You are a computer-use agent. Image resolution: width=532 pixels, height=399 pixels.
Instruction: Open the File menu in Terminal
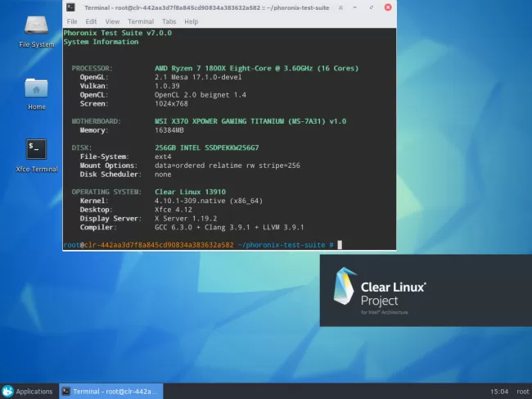(x=72, y=21)
